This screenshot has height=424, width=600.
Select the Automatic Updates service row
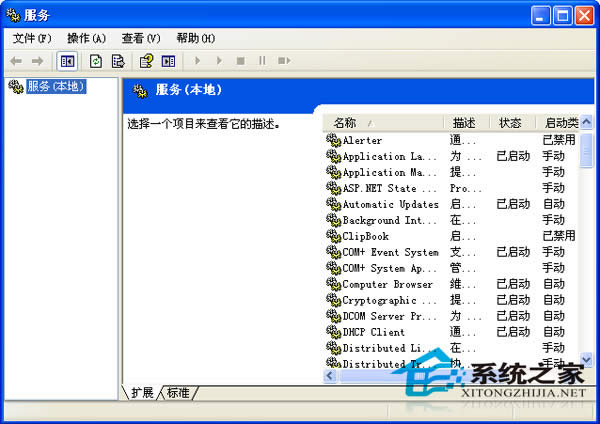point(390,205)
